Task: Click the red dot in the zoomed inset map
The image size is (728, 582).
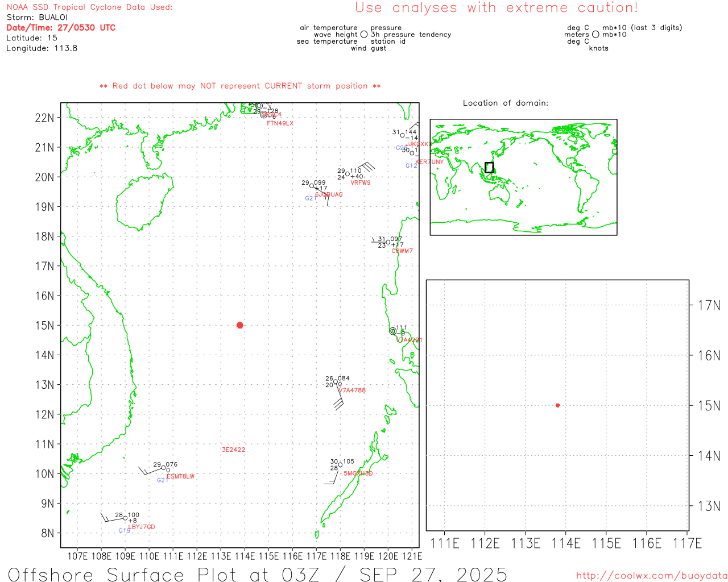Action: pyautogui.click(x=557, y=405)
